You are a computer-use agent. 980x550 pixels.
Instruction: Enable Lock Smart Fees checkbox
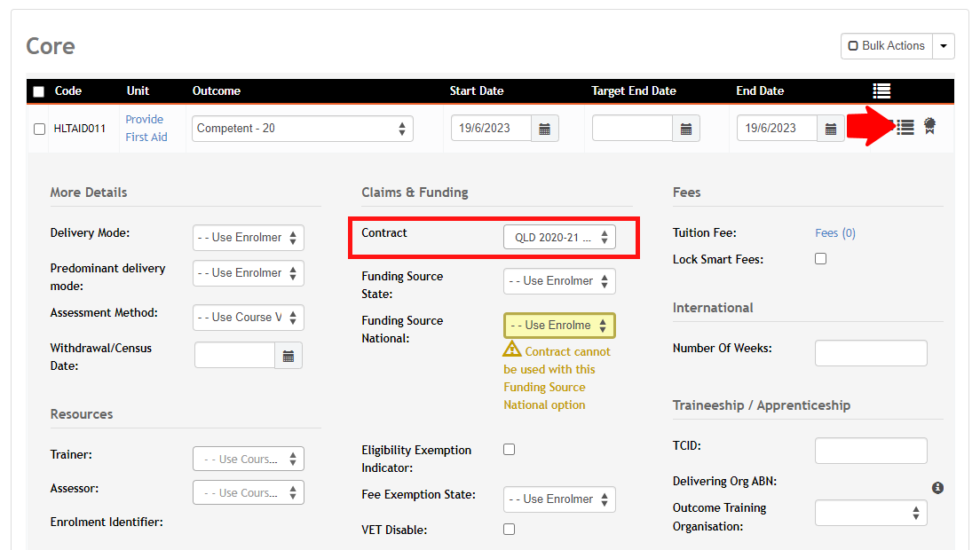tap(820, 258)
